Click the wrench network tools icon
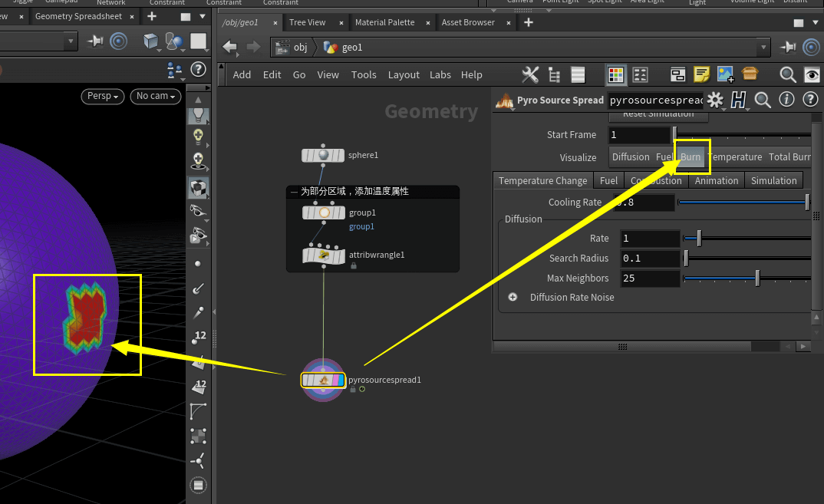 point(529,74)
